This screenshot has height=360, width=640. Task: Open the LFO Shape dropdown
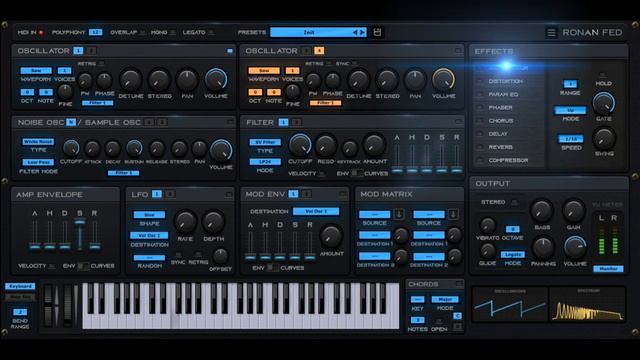tap(149, 215)
